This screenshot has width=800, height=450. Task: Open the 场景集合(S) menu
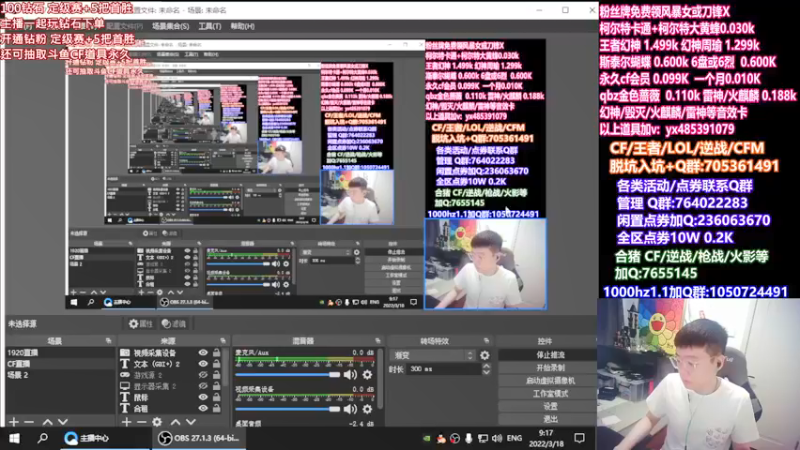[x=170, y=26]
